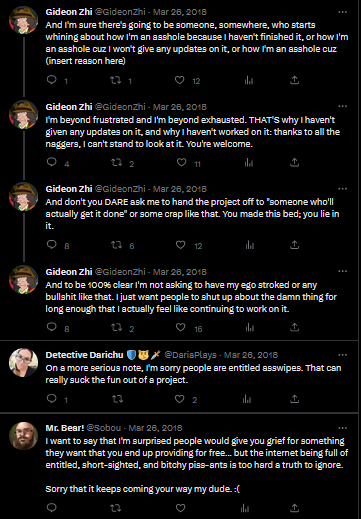
Task: Open Mar 26, 2018 timestamp on Mr. Bear!'s tweet
Action: coord(155,428)
